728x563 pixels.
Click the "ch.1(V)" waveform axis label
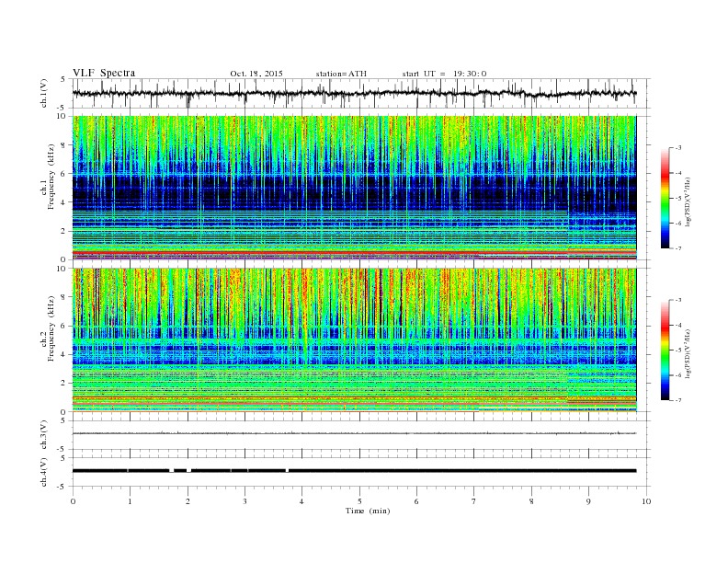tap(44, 93)
